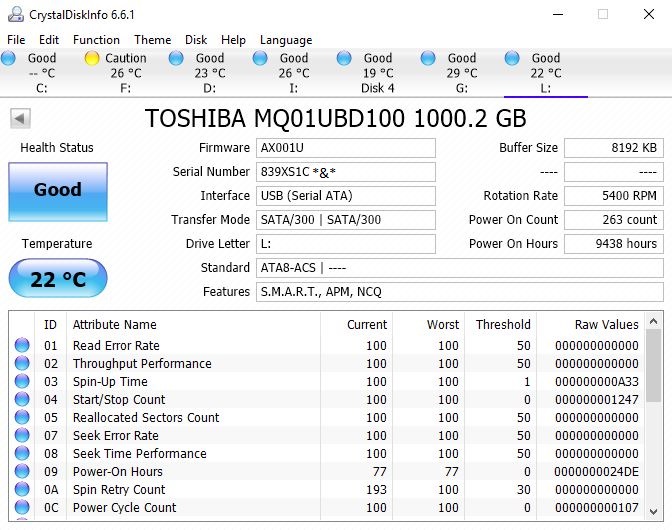Click status orb for Power Cycle Count row
Image resolution: width=672 pixels, height=530 pixels.
pos(22,507)
